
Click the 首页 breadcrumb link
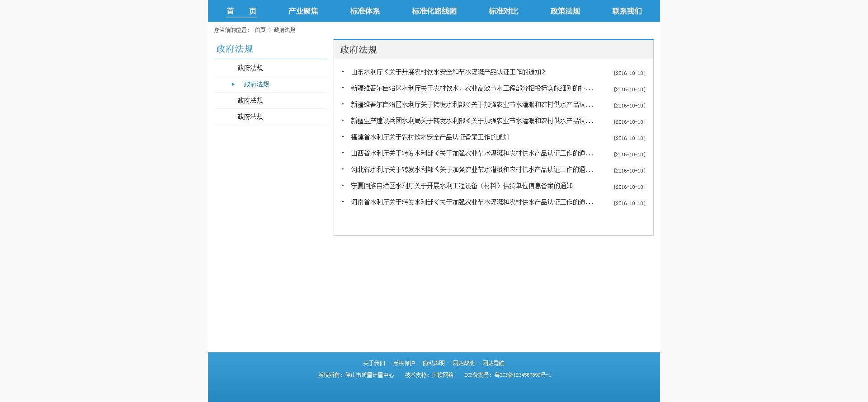pos(260,30)
